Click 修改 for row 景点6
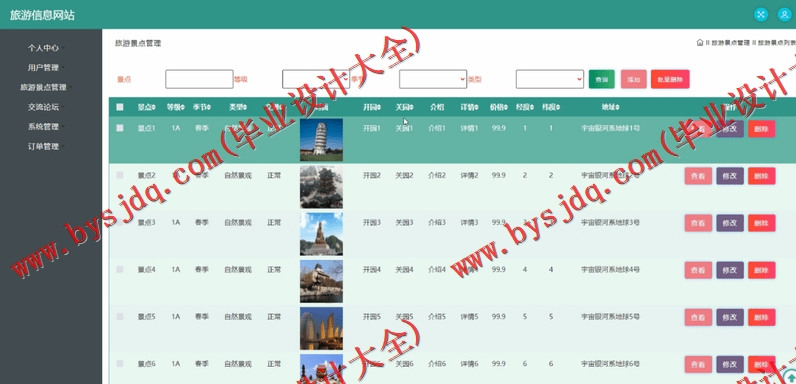The image size is (796, 384). [730, 365]
